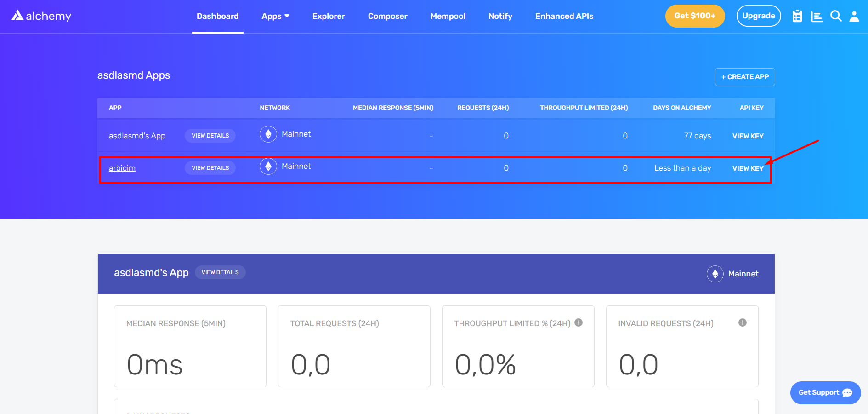View API key for asdlasmd's App
The height and width of the screenshot is (414, 868).
point(748,136)
